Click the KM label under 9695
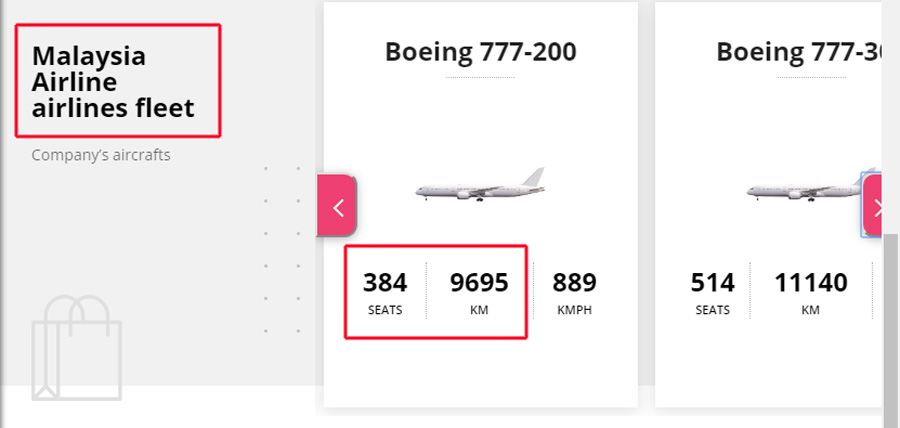 [x=479, y=310]
